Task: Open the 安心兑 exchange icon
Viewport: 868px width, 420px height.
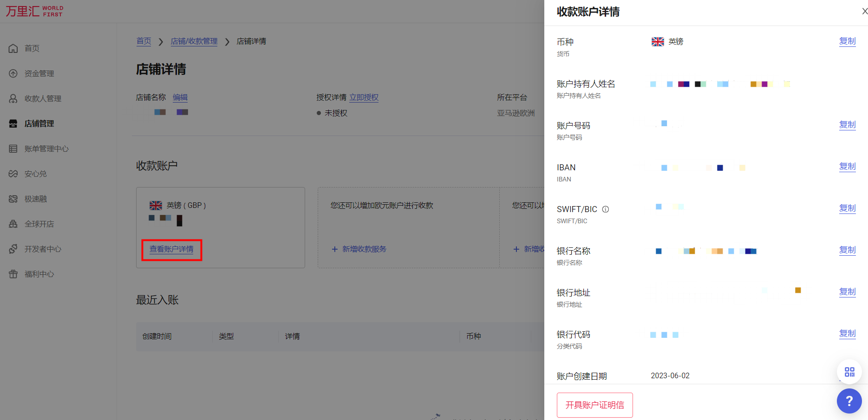Action: [x=13, y=173]
